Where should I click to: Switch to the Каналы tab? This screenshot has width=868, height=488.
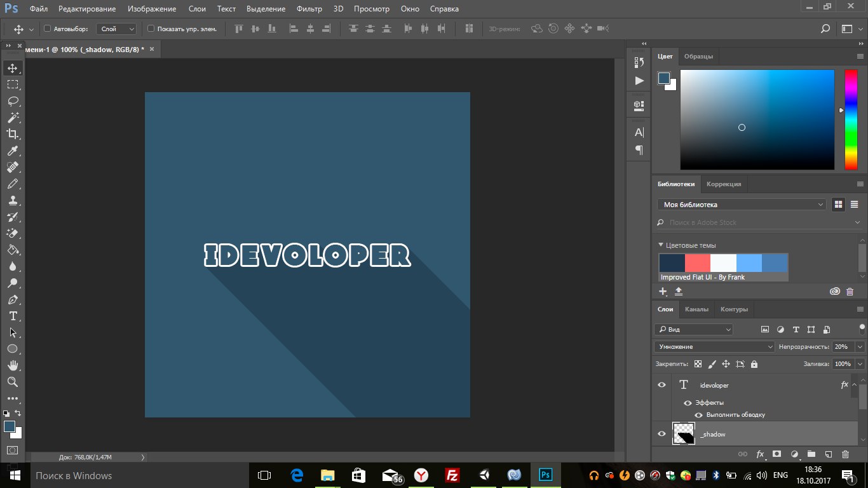pyautogui.click(x=696, y=309)
